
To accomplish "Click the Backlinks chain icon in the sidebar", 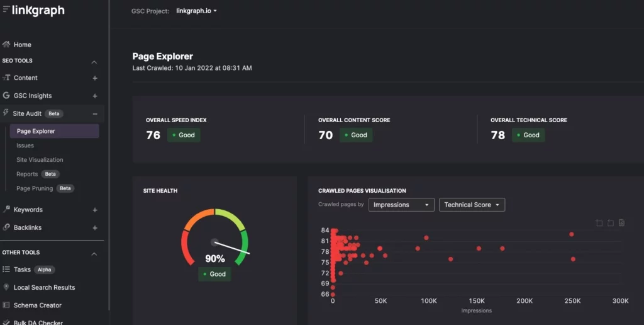I will (6, 227).
